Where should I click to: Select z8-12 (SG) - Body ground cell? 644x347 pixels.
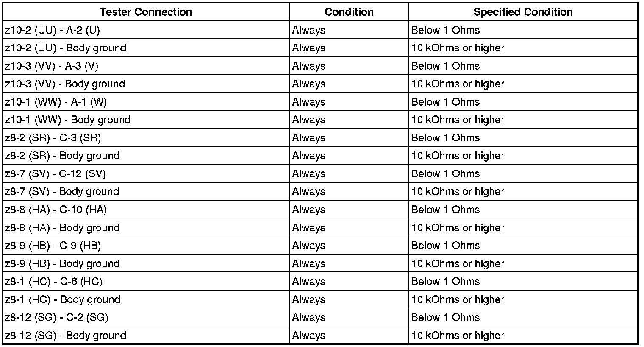146,335
